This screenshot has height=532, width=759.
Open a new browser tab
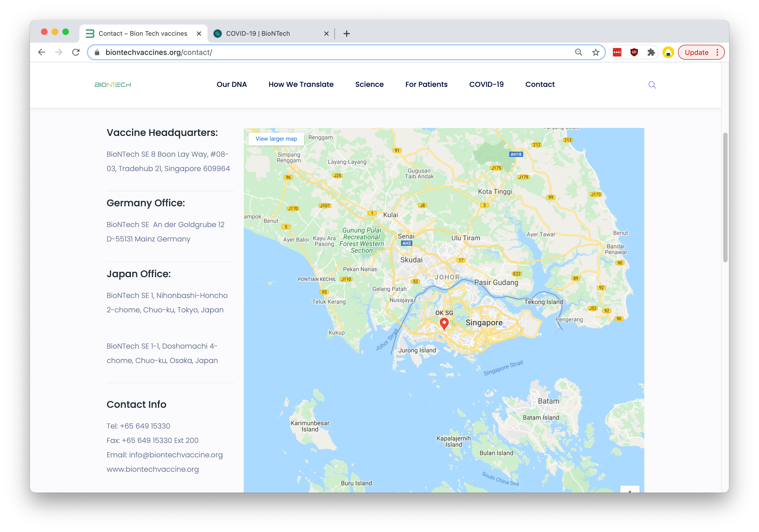tap(346, 34)
